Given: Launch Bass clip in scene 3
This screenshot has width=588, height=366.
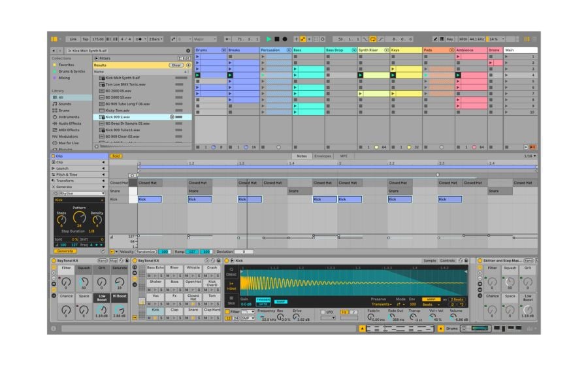Looking at the screenshot, I should pyautogui.click(x=295, y=69).
